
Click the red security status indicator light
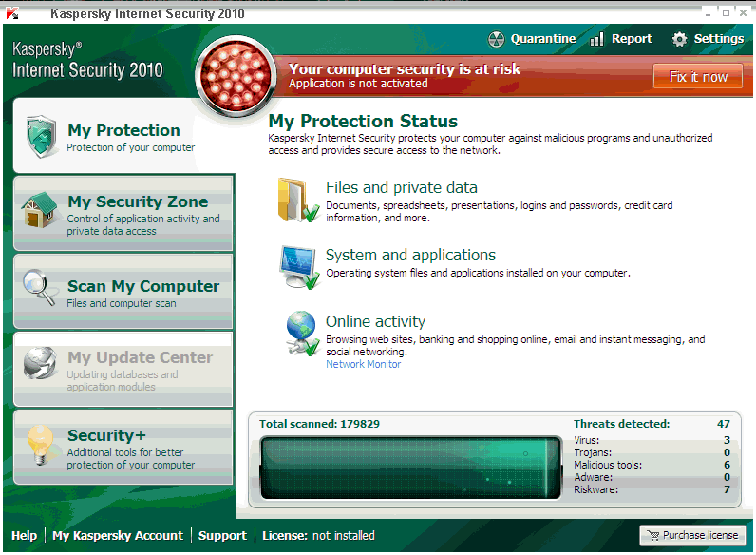(237, 76)
